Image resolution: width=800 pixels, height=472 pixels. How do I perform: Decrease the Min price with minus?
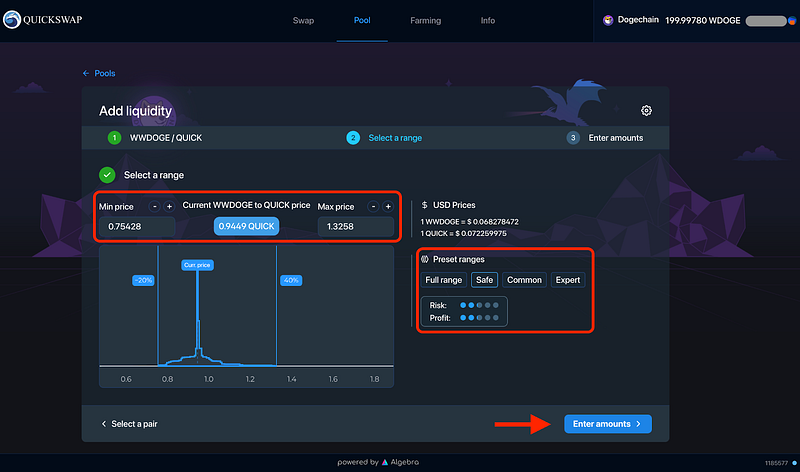click(x=155, y=207)
